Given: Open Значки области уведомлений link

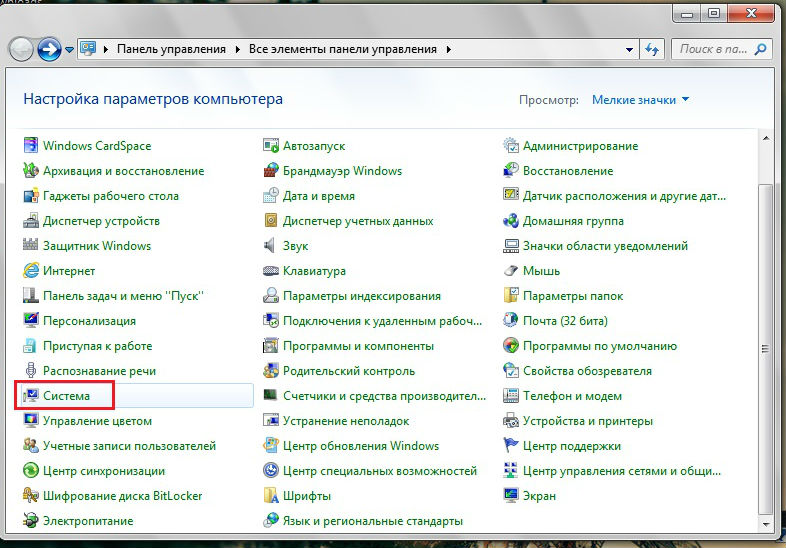Looking at the screenshot, I should [x=606, y=246].
